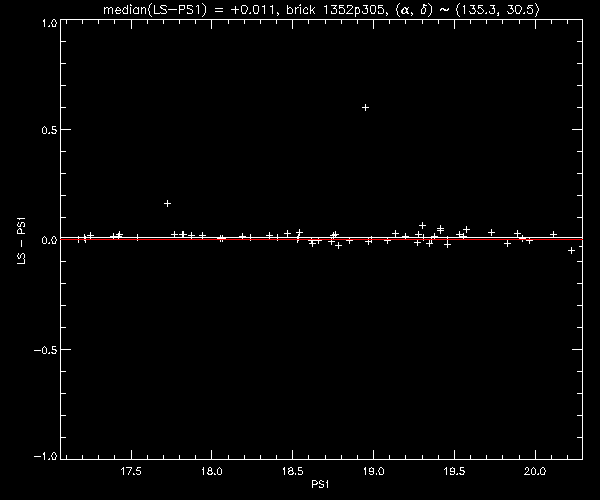Select the highest outlier point near 0.6
Image resolution: width=600 pixels, height=500 pixels.
[365, 107]
